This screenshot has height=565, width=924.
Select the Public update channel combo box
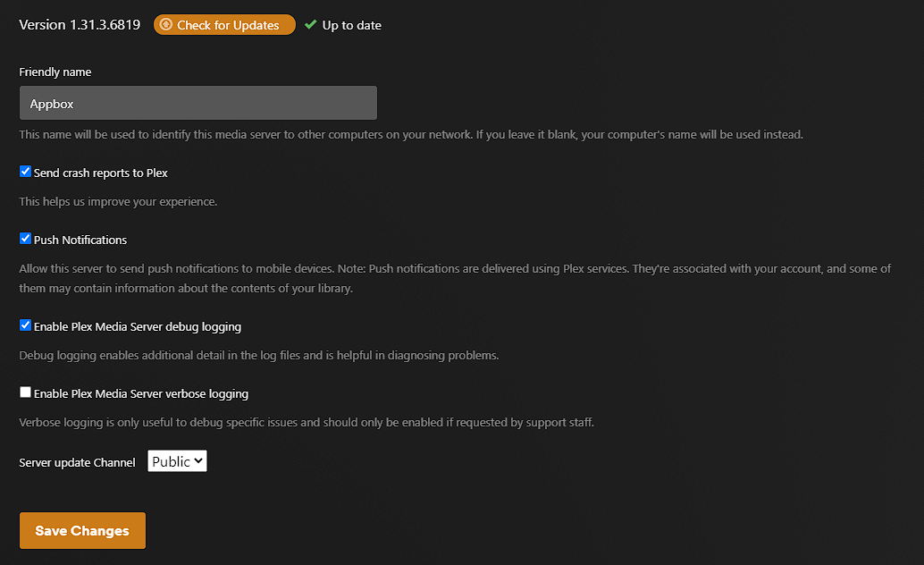tap(176, 460)
